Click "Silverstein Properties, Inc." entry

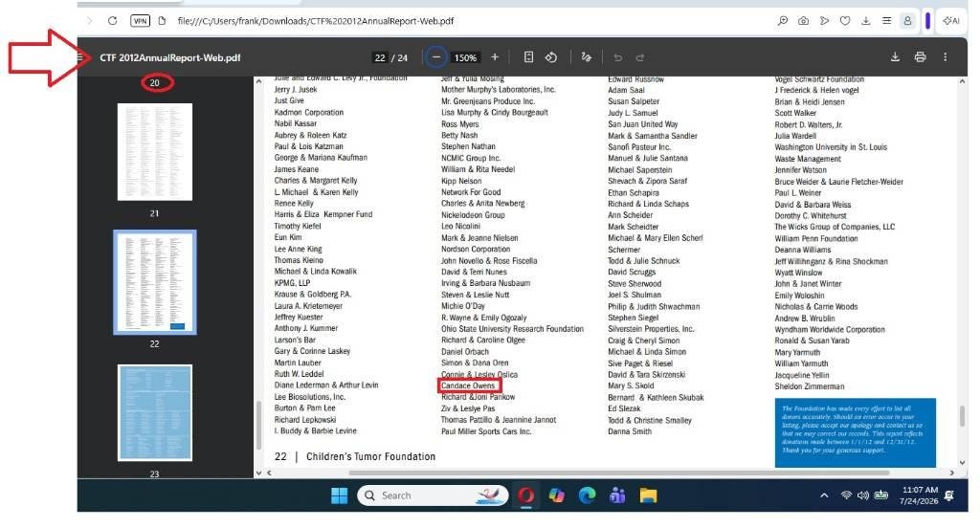[x=651, y=329]
